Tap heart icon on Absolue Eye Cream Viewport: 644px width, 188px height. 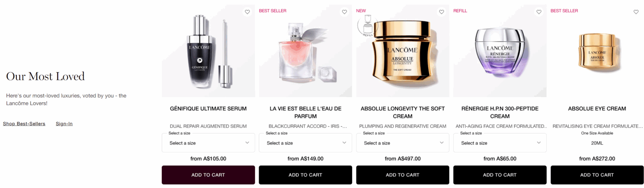coord(636,12)
